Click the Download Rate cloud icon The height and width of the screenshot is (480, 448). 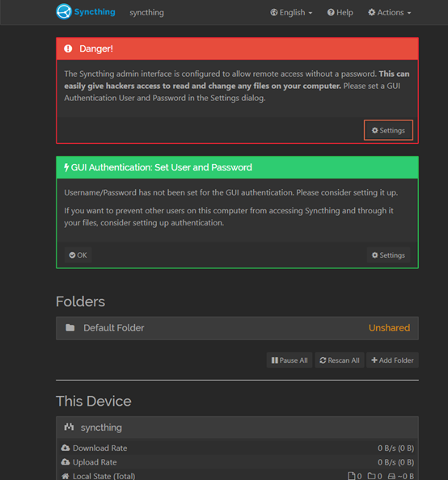(66, 448)
